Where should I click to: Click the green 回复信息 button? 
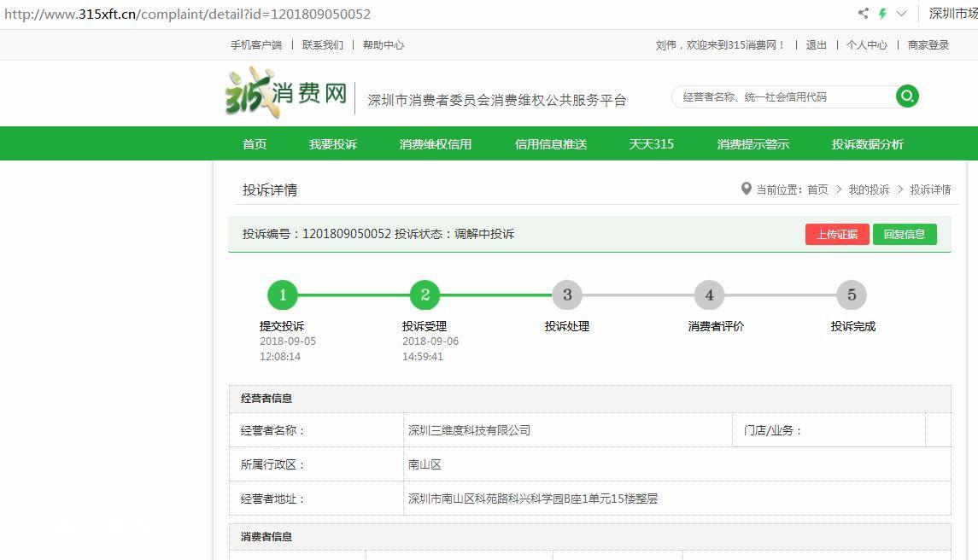tap(905, 235)
